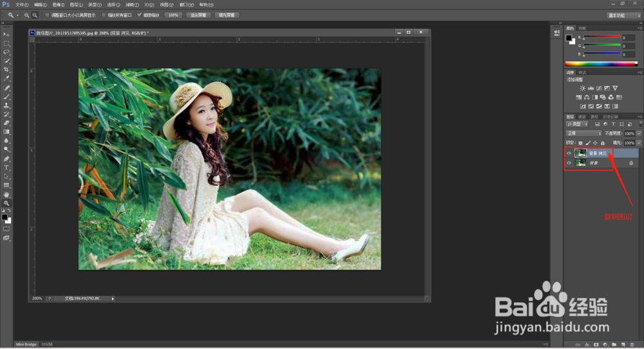The width and height of the screenshot is (644, 349).
Task: Select the Gradient tool
Action: [6, 132]
